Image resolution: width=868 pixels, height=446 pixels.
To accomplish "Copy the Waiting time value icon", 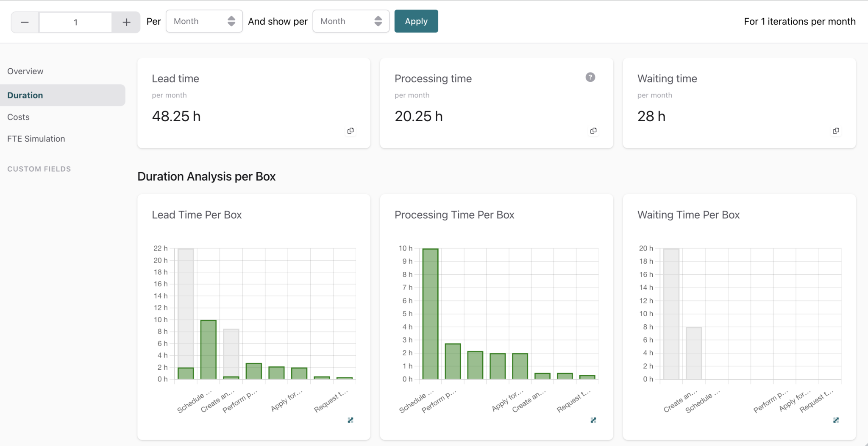I will (835, 131).
